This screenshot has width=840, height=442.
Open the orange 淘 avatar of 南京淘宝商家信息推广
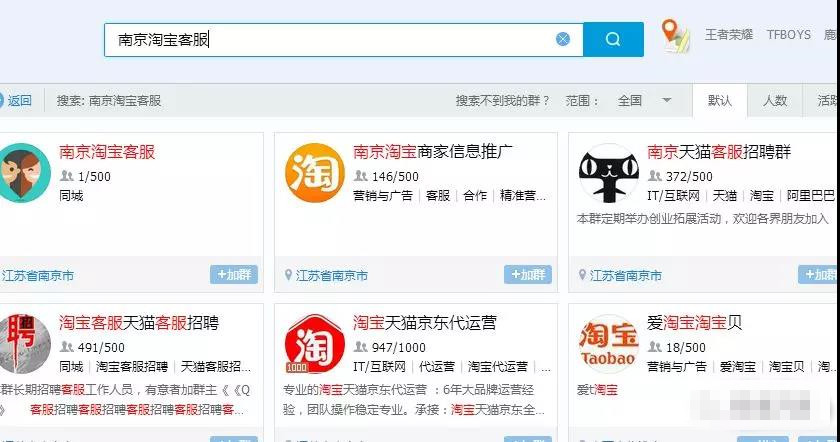tap(314, 173)
